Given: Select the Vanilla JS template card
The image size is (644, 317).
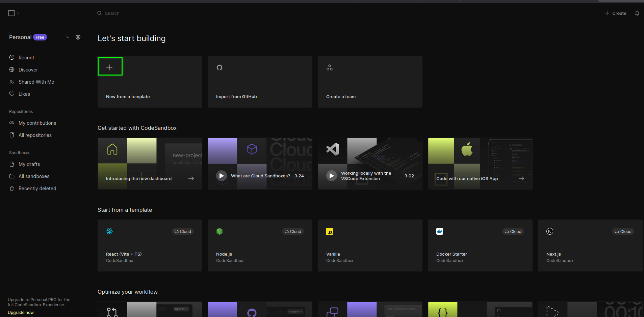Looking at the screenshot, I should 370,246.
